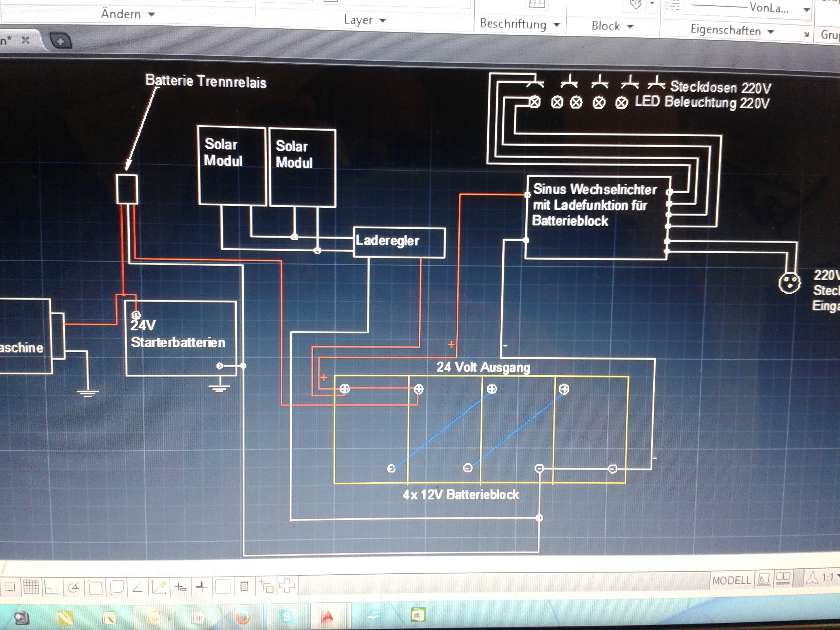Image resolution: width=840 pixels, height=630 pixels.
Task: Click the MODELL button
Action: pyautogui.click(x=731, y=580)
